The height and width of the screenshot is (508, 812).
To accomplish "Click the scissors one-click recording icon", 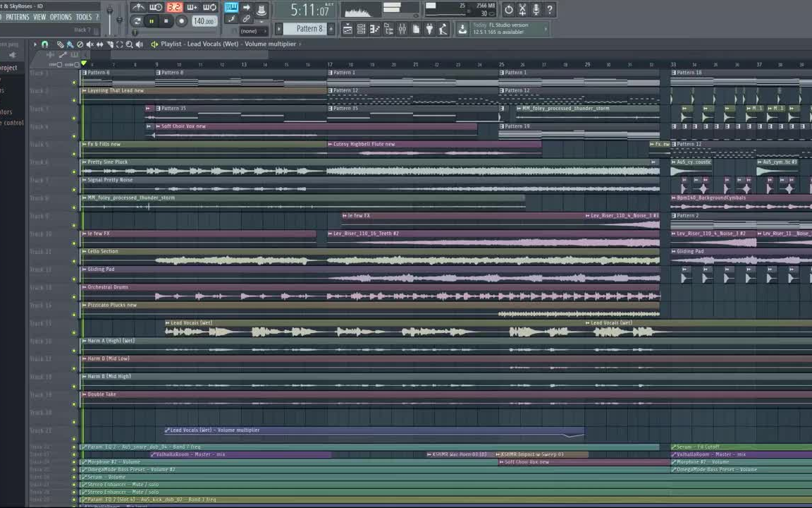I will point(522,9).
